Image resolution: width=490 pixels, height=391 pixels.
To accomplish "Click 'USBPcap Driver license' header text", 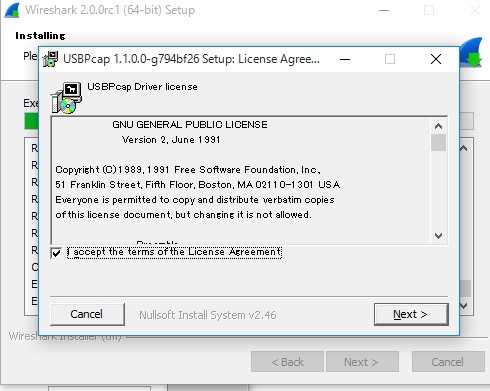I will [x=142, y=87].
